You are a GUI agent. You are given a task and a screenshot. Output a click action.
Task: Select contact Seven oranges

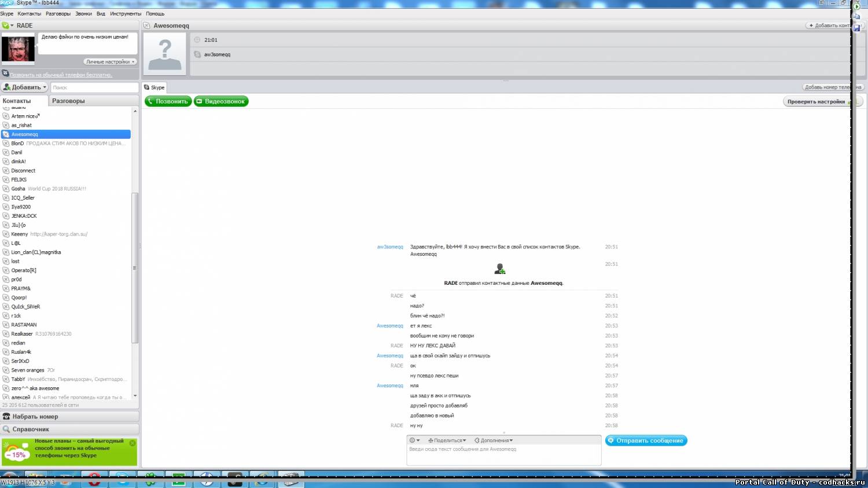pos(66,370)
